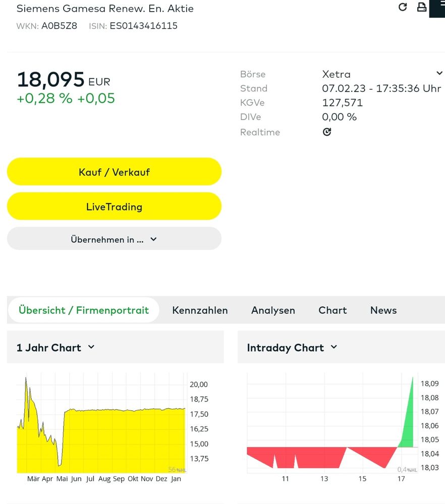Image resolution: width=445 pixels, height=504 pixels.
Task: Open LiveTrading
Action: pyautogui.click(x=114, y=206)
